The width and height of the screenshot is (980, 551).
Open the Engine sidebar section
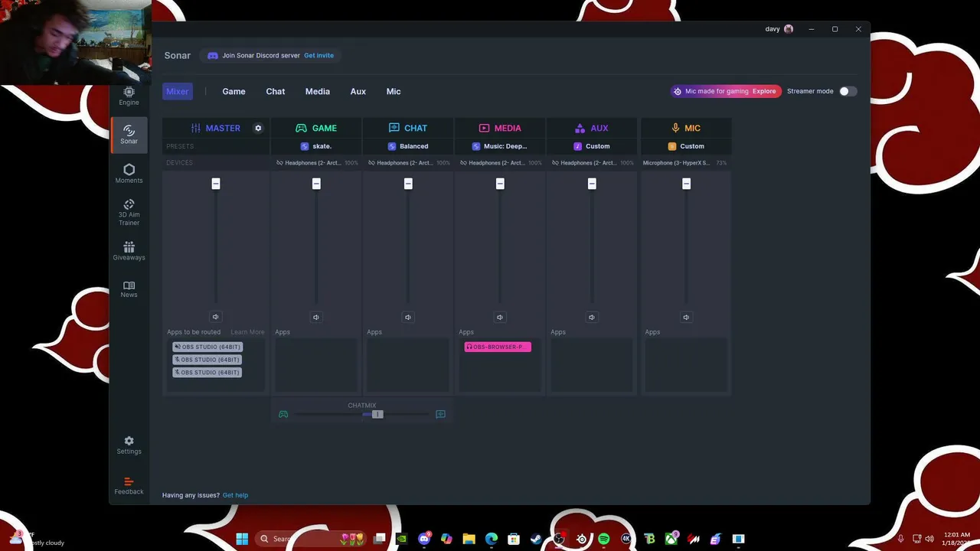pos(129,96)
